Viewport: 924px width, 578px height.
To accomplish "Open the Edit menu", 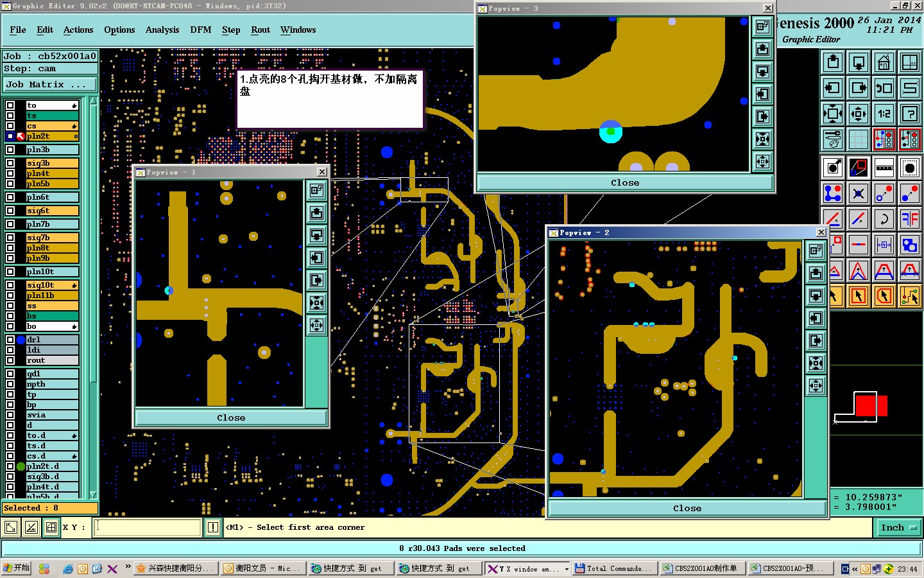I will click(45, 30).
